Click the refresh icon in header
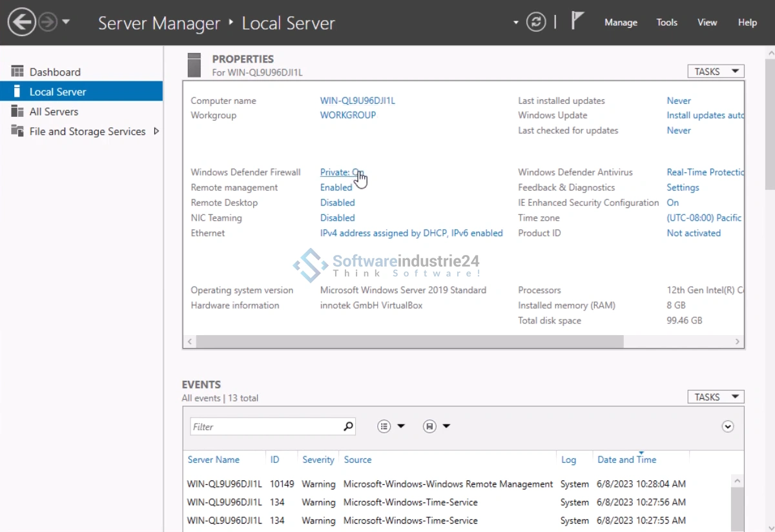The width and height of the screenshot is (775, 532). [x=535, y=23]
